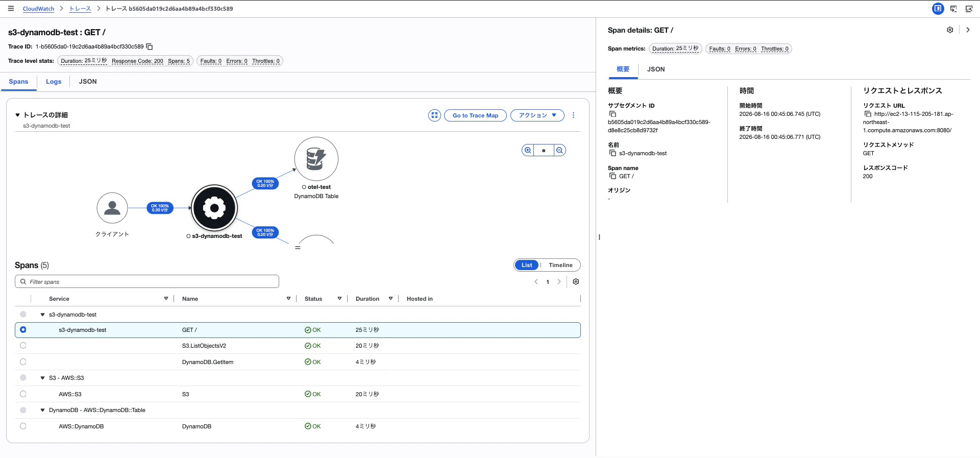
Task: Fit the trace map to screen
Action: (434, 115)
